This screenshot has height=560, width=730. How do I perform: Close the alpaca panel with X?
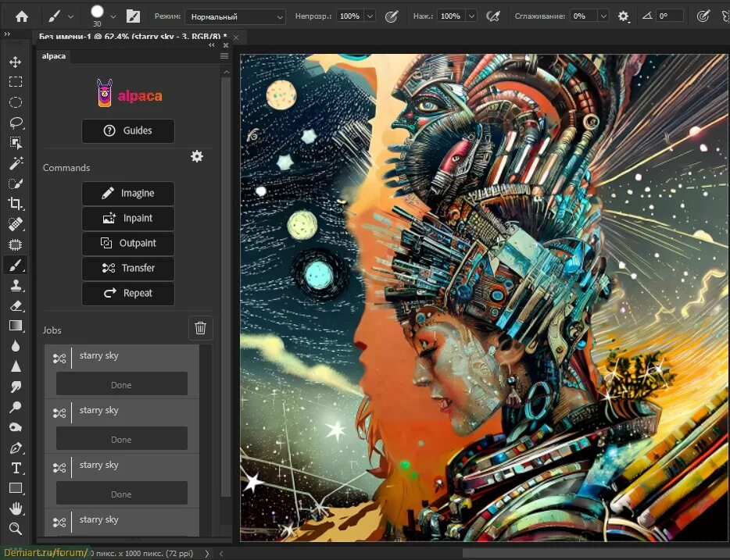pos(226,45)
